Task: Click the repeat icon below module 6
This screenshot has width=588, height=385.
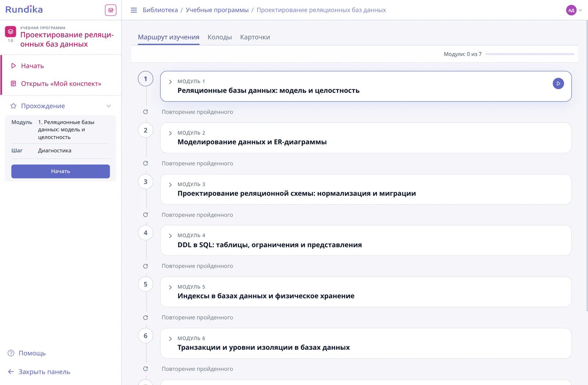Action: tap(146, 368)
